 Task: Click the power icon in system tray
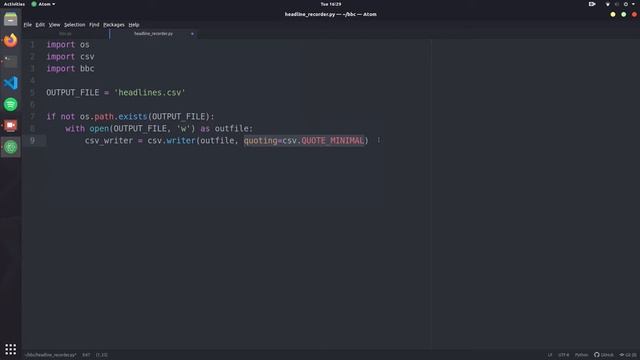[x=626, y=4]
